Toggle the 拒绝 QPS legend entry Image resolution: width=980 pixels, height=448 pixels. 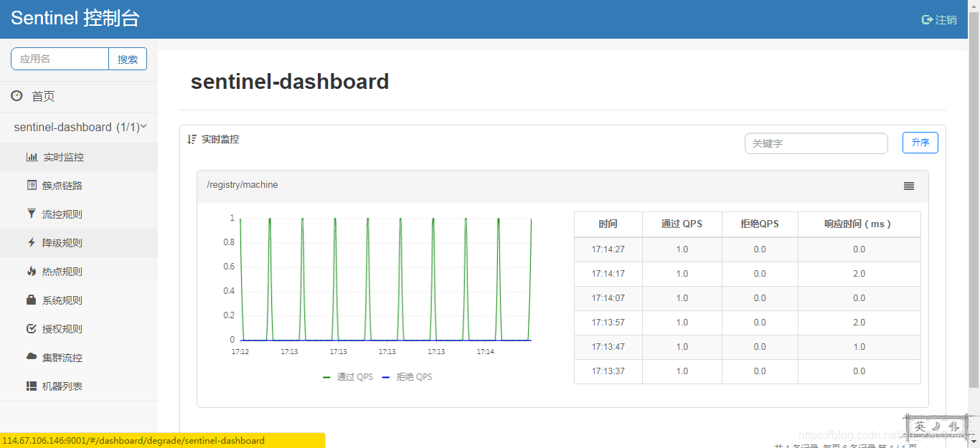407,377
